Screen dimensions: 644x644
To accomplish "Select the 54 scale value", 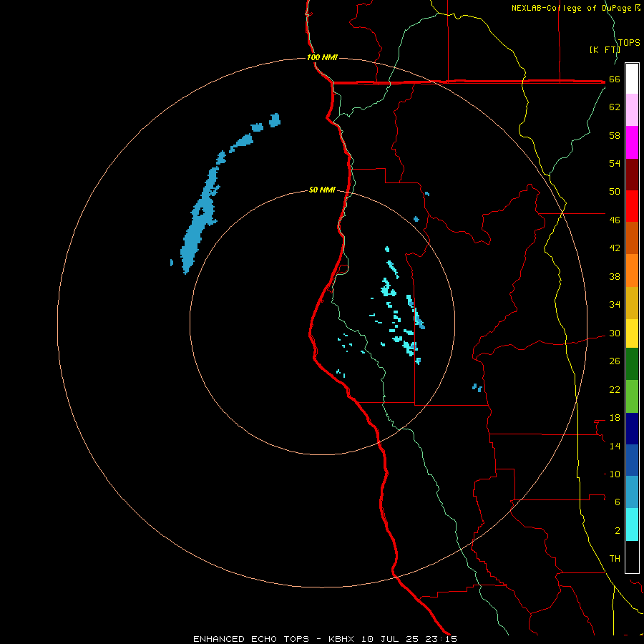I will point(615,163).
